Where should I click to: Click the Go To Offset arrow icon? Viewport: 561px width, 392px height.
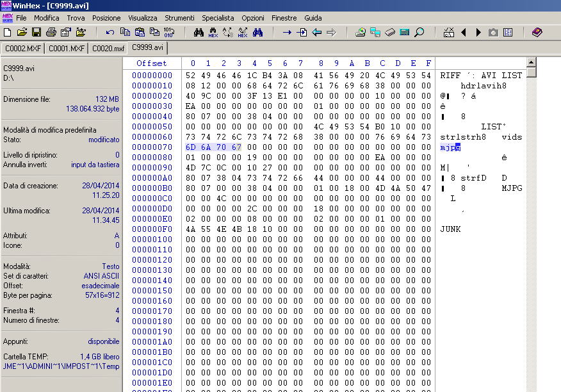point(287,32)
